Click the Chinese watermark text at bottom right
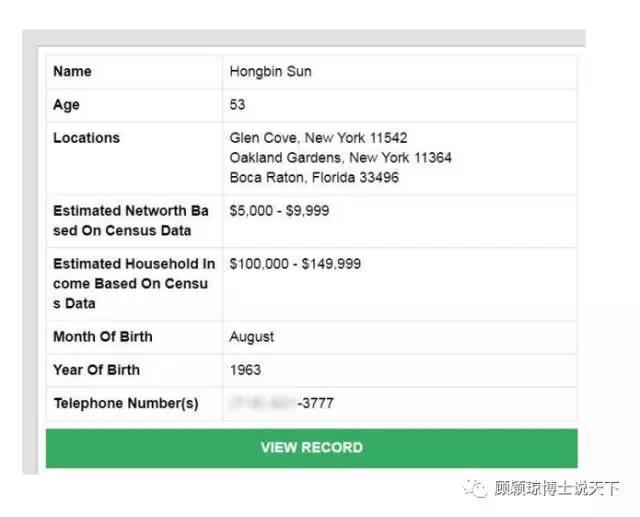The height and width of the screenshot is (517, 640). (x=556, y=488)
